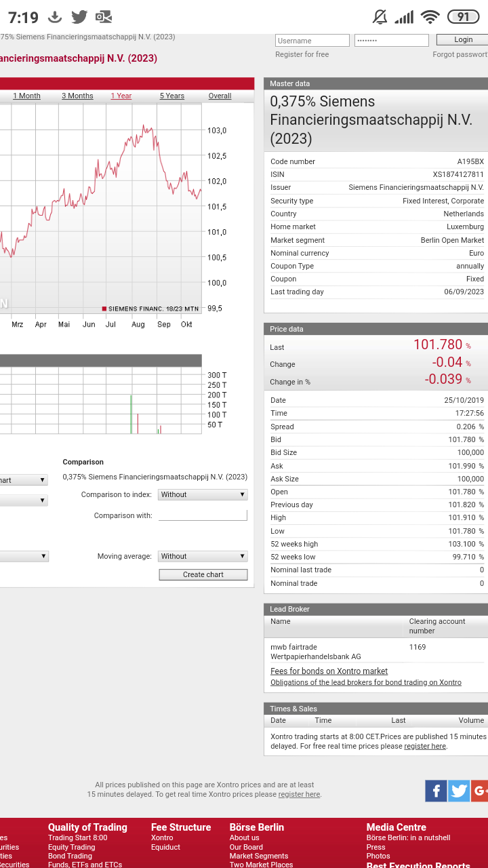This screenshot has height=868, width=488.
Task: Open Obligations of the lead brokers link
Action: click(366, 682)
